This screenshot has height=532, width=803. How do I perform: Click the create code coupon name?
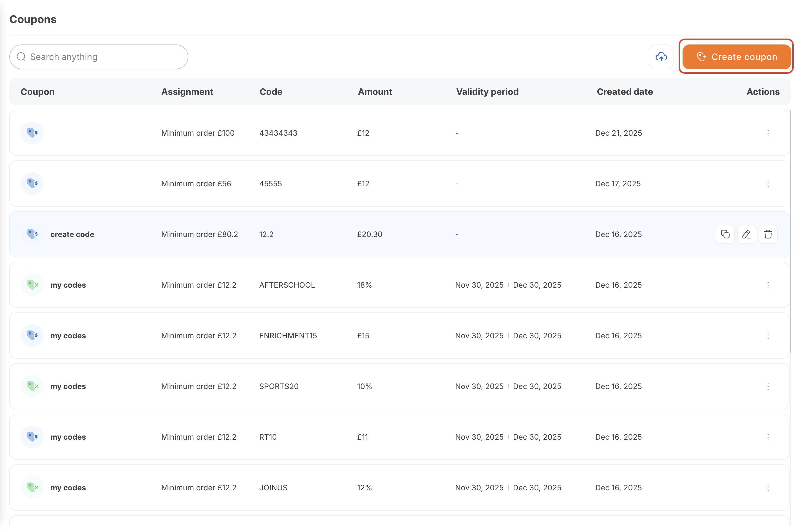coord(72,234)
